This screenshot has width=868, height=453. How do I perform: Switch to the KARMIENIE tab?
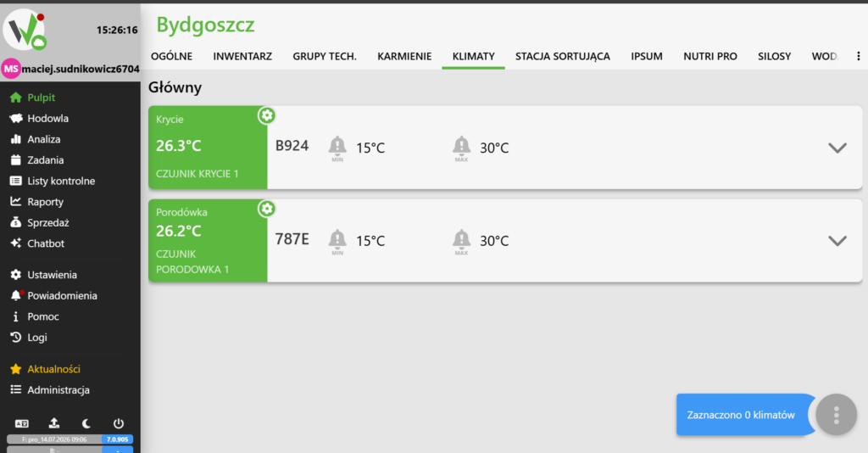404,56
